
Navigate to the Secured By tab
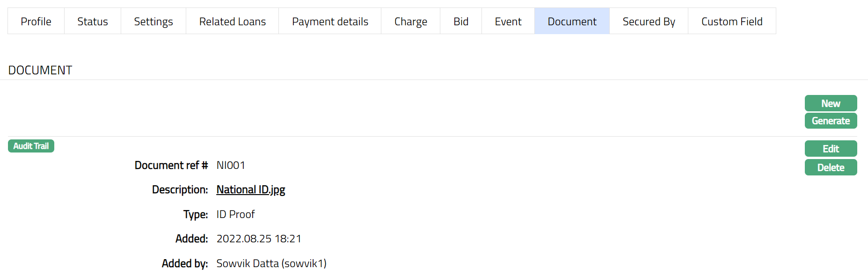click(649, 22)
